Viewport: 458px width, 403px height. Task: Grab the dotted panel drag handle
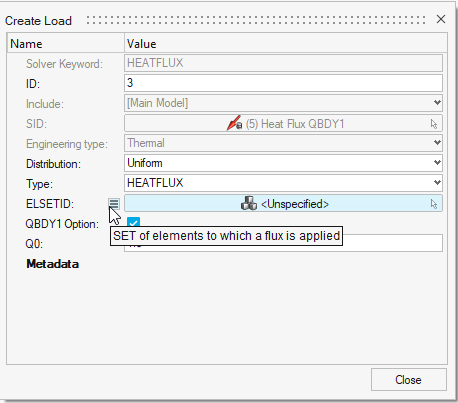click(x=256, y=20)
